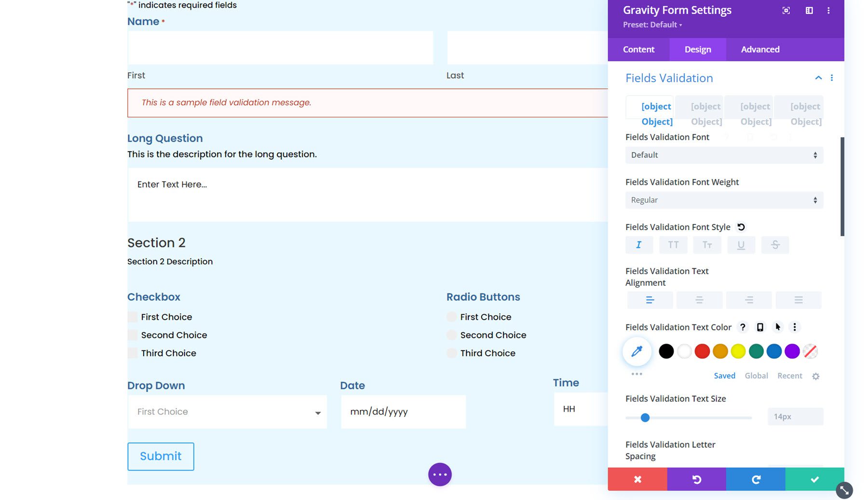Viewport: 868px width, 500px height.
Task: Click the eyedropper color picker icon
Action: coord(637,351)
